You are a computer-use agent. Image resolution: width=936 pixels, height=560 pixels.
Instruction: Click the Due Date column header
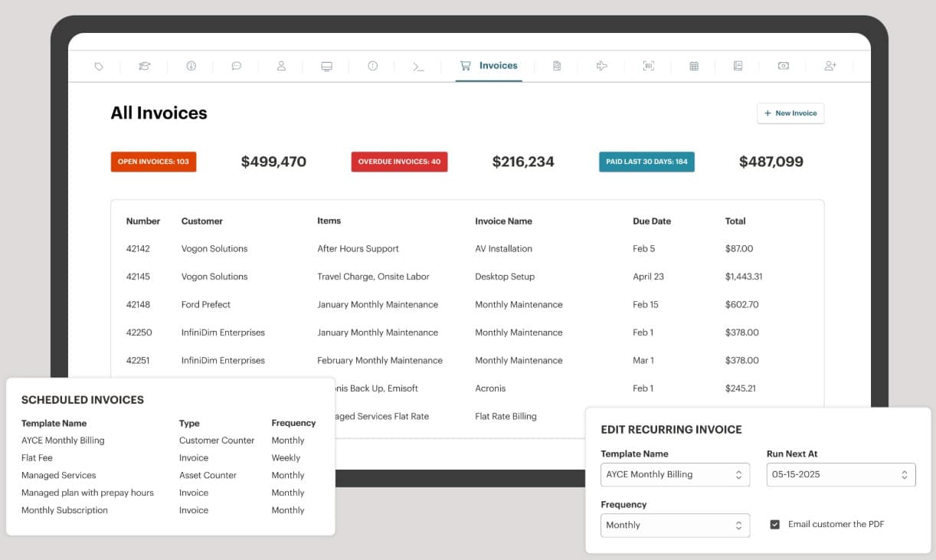[x=651, y=221]
